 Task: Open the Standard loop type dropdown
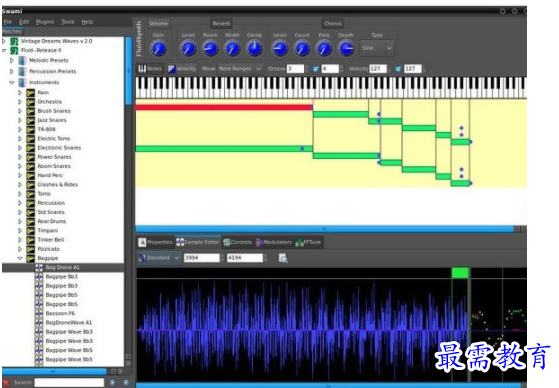tap(159, 258)
